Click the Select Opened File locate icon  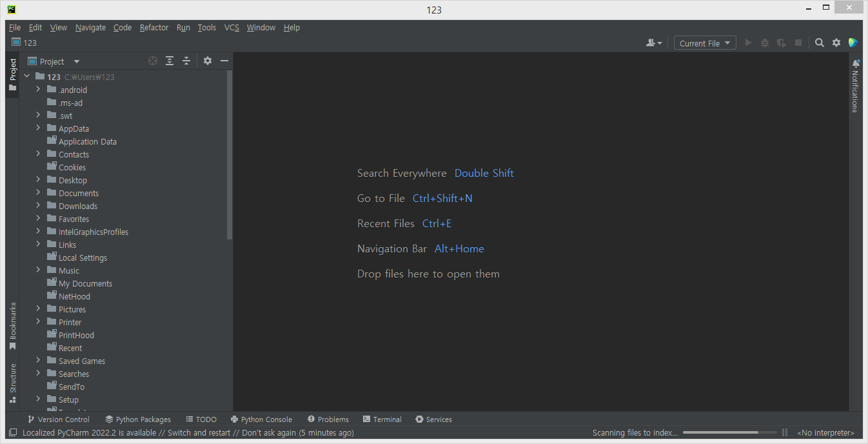pyautogui.click(x=153, y=61)
